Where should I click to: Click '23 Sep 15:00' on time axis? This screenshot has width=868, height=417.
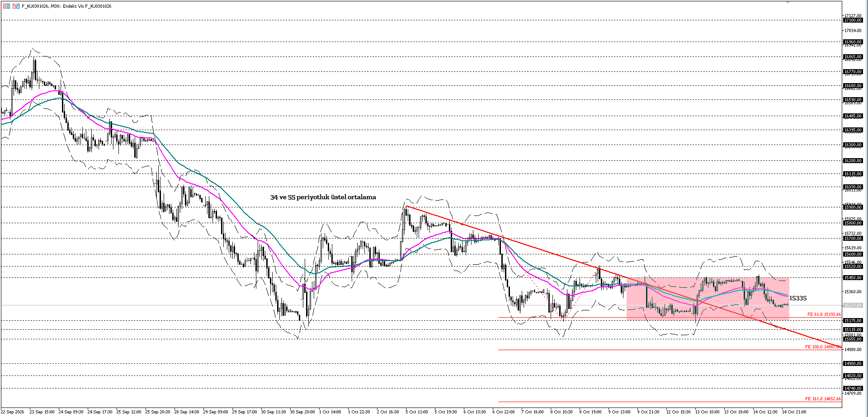42,412
